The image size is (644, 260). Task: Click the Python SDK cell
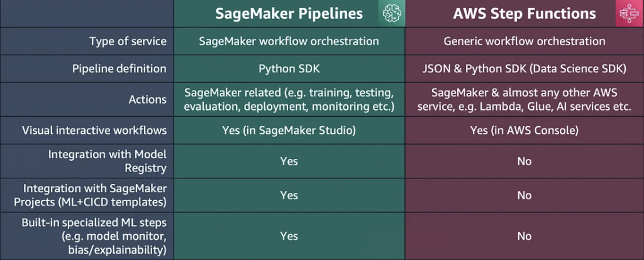(x=289, y=69)
